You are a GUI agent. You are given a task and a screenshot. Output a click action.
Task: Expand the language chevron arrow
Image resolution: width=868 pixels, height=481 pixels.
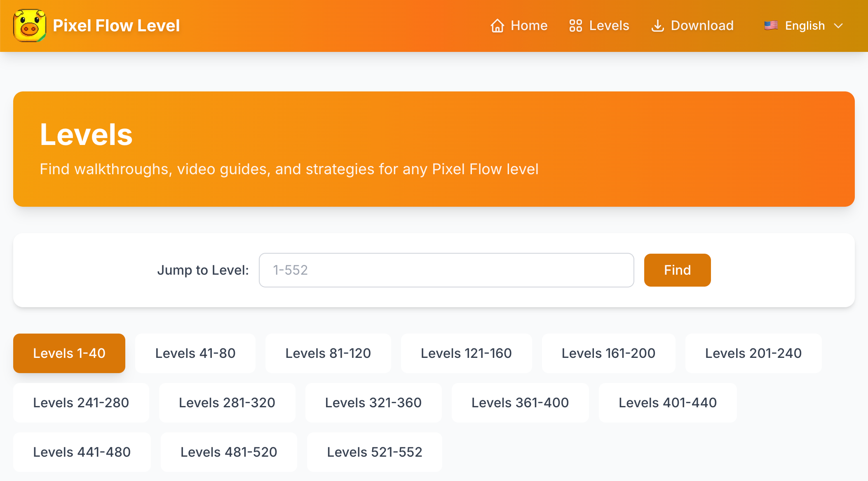tap(839, 26)
